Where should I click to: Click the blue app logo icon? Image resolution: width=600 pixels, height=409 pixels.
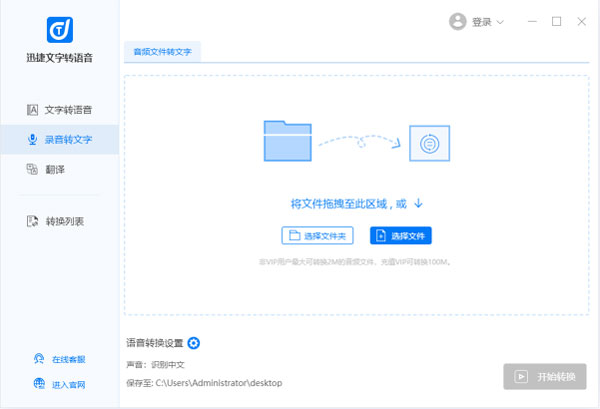[x=59, y=28]
